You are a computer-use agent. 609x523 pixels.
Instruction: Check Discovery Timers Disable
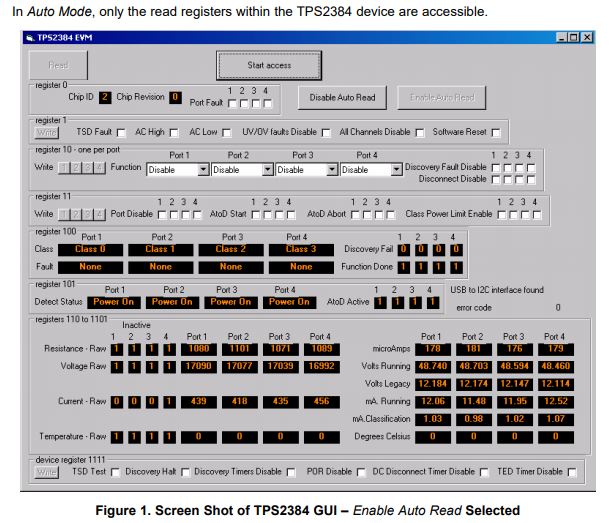(x=291, y=472)
